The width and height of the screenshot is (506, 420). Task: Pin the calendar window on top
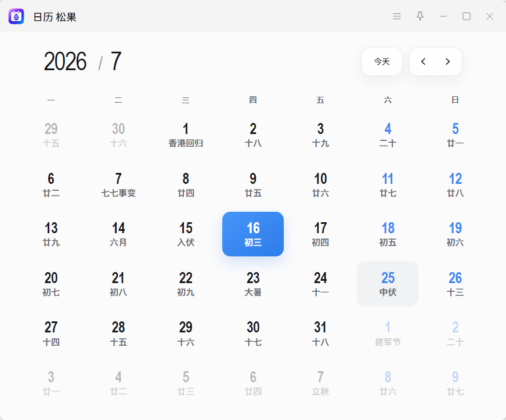tap(420, 16)
